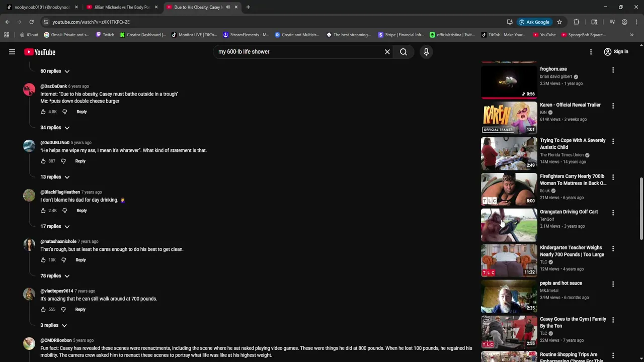This screenshot has height=362, width=644.
Task: Open options for froghorn.exe video
Action: pos(613,70)
